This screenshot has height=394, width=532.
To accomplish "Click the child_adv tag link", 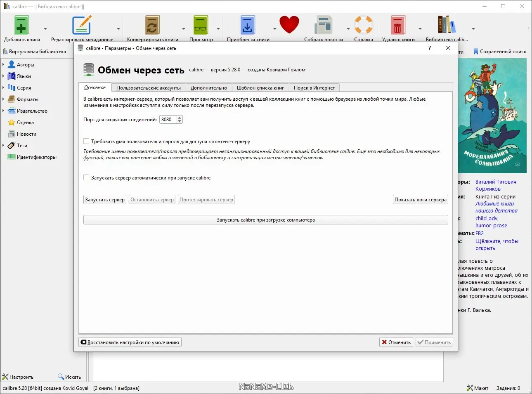I will point(487,219).
